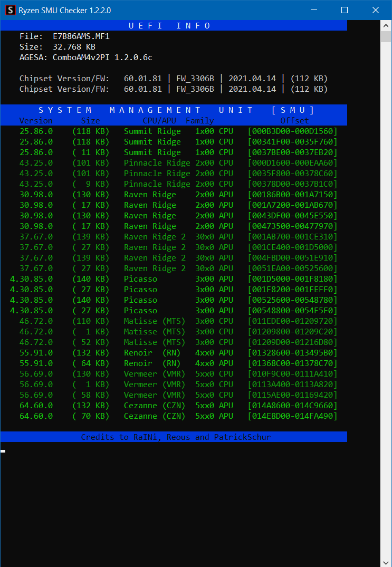This screenshot has width=392, height=567.
Task: Click offset [00186B00-001A7150]
Action: point(293,195)
